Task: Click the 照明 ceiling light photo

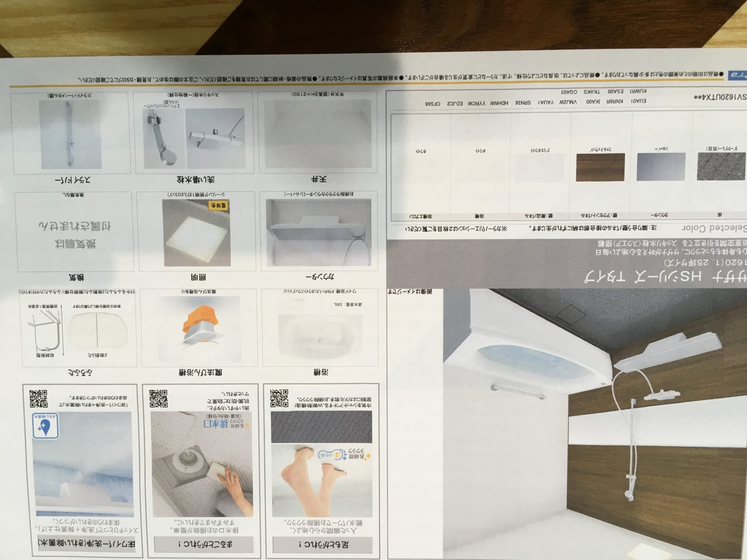Action: [x=196, y=233]
